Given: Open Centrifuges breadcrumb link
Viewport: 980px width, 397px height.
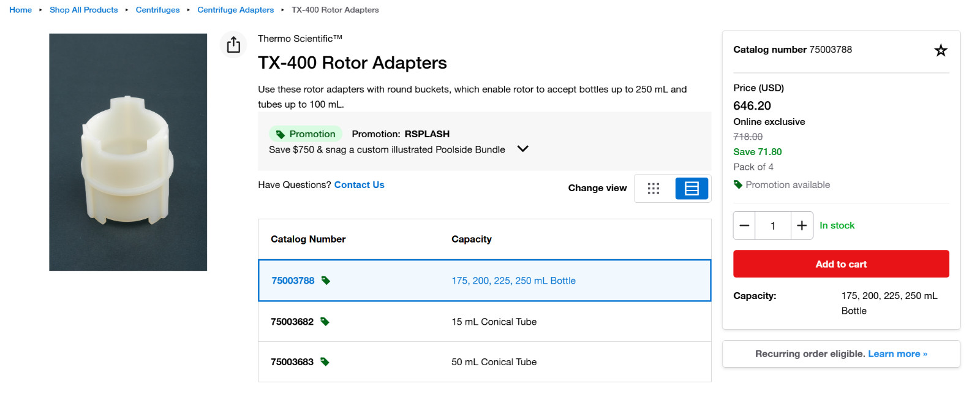Looking at the screenshot, I should point(157,10).
